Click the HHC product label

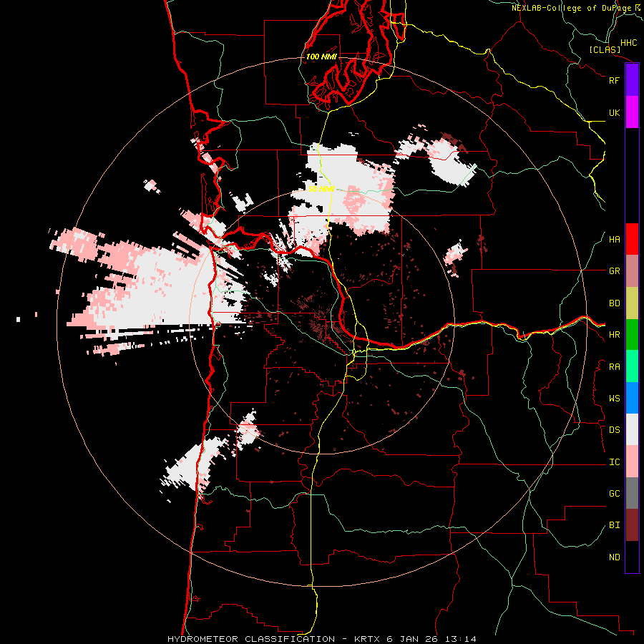[628, 43]
